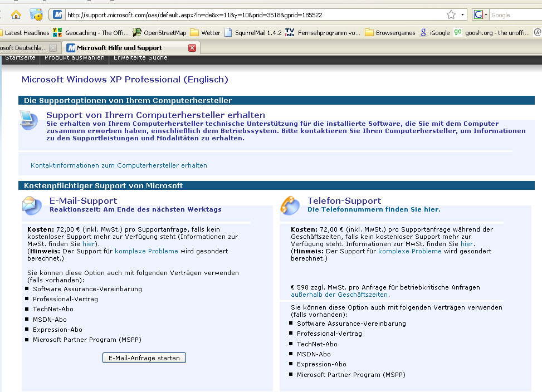This screenshot has width=542, height=392.
Task: Expand the Wetter bookmark folder
Action: point(206,33)
